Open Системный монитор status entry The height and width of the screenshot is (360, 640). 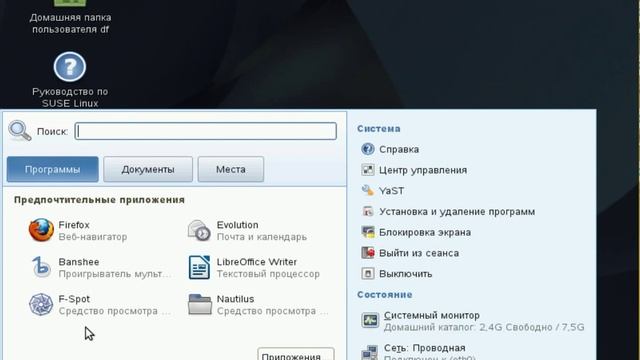[473, 321]
